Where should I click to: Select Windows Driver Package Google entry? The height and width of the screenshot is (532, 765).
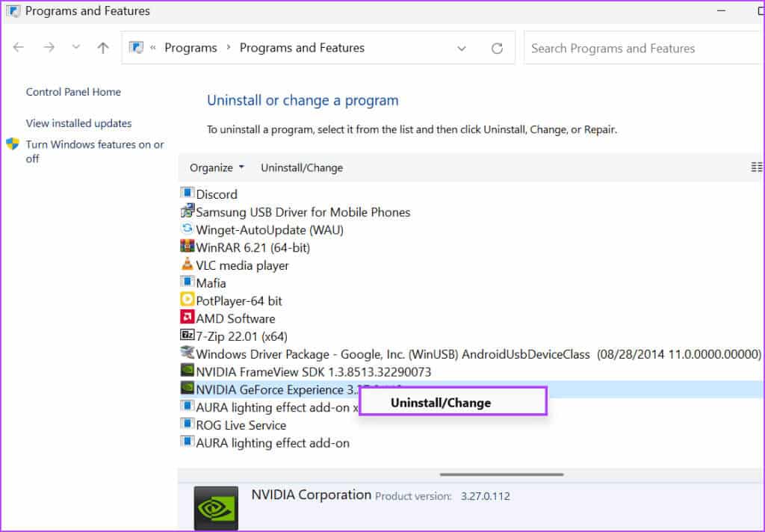coord(479,354)
